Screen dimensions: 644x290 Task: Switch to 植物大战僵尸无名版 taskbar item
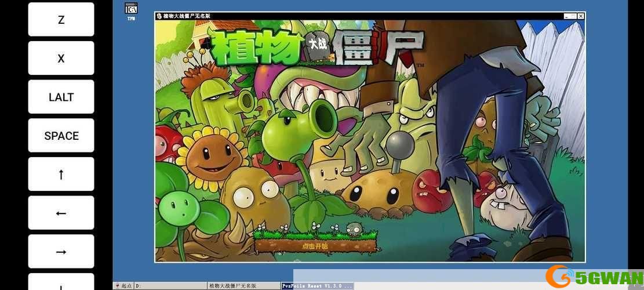244,286
